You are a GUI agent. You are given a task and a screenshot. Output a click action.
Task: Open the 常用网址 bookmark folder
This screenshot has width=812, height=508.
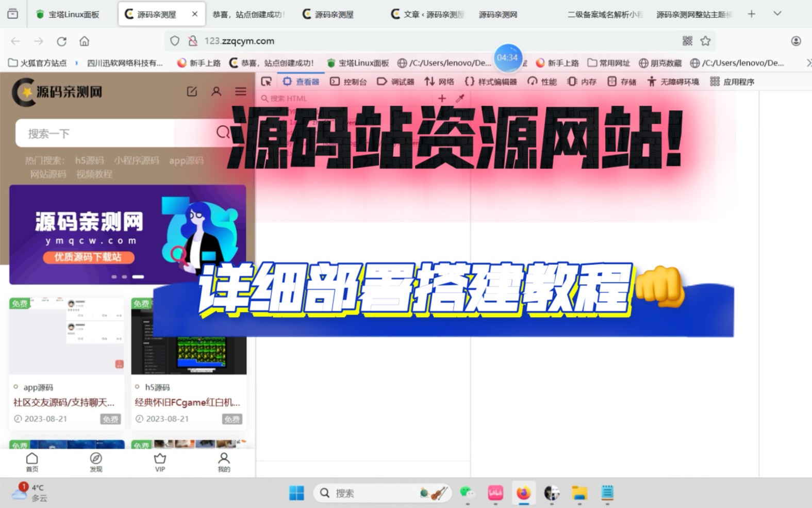click(x=609, y=63)
